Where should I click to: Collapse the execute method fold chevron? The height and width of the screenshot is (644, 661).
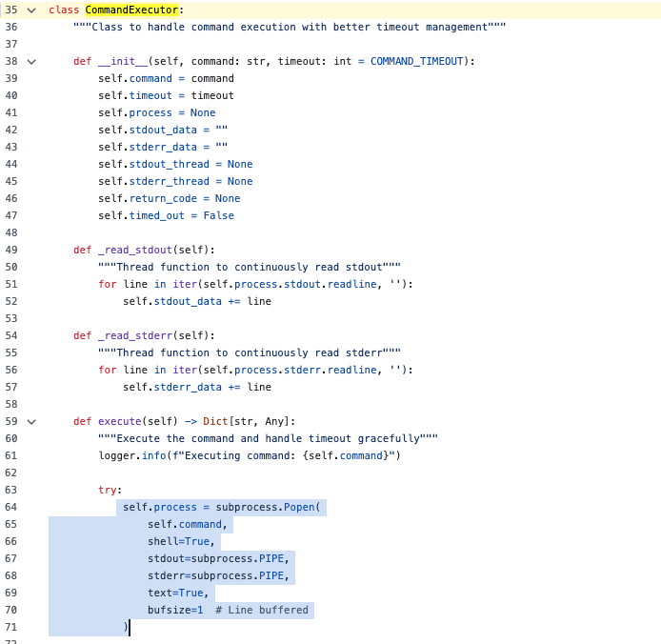coord(31,422)
